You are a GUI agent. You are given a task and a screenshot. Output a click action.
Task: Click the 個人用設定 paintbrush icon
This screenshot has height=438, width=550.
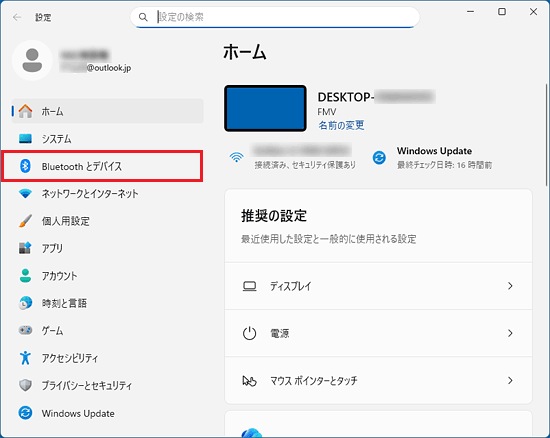coord(25,221)
